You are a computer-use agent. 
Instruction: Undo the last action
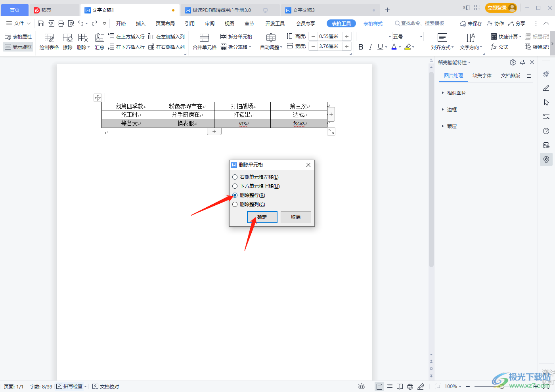81,23
